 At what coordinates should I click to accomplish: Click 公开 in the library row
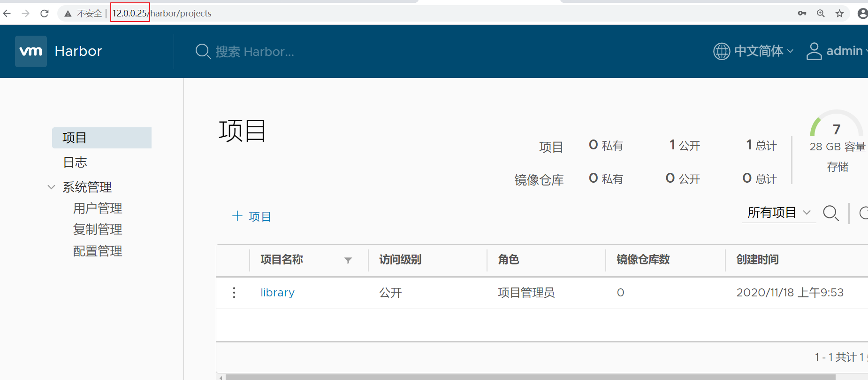[x=390, y=293]
